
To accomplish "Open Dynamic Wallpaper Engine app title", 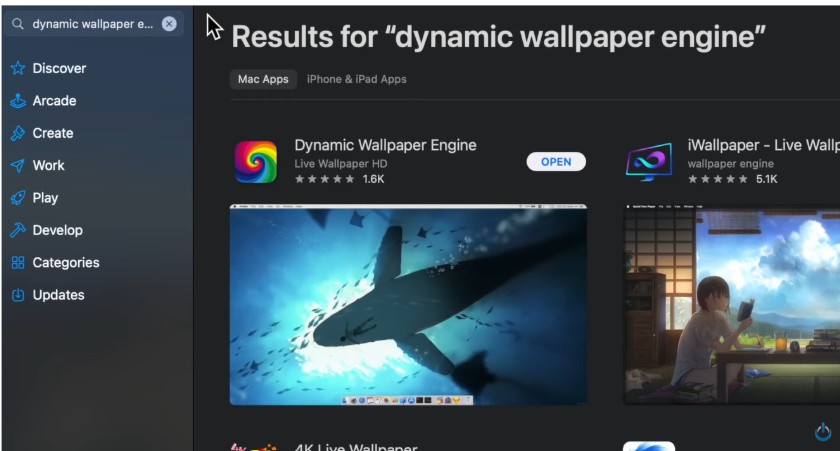I will point(385,145).
